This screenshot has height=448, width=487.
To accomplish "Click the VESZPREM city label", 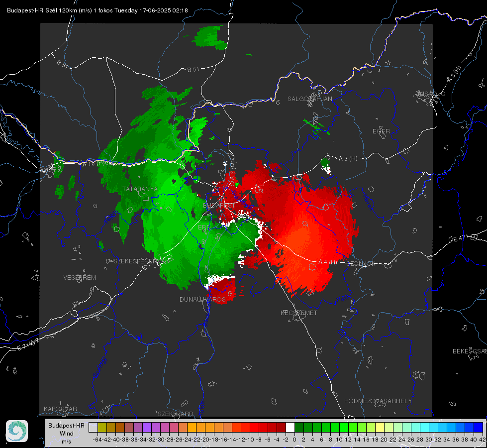I will pyautogui.click(x=80, y=278).
